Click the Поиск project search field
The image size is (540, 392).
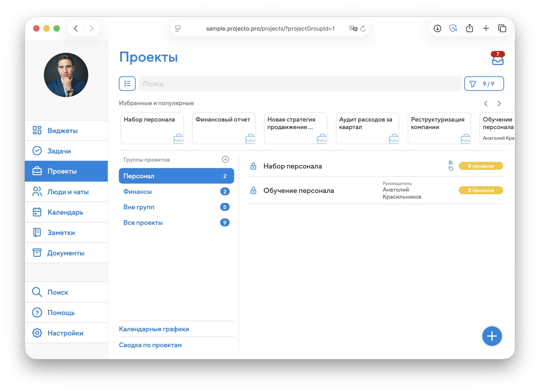pos(300,84)
